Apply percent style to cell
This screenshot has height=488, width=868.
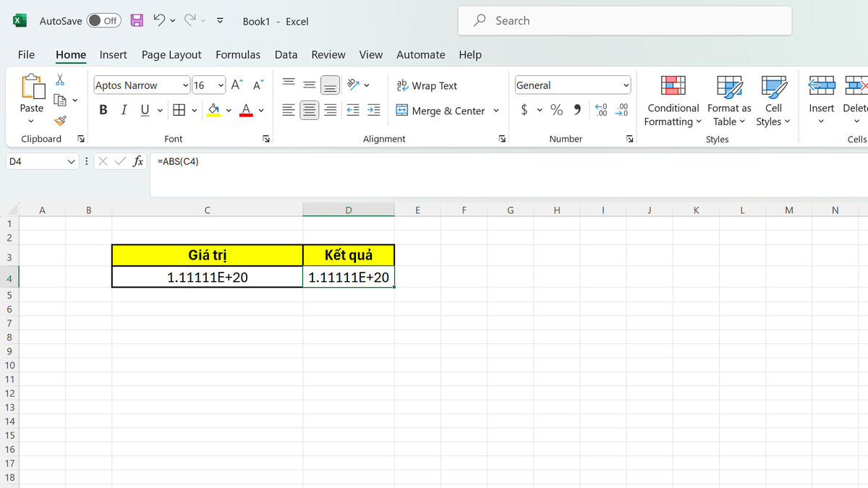(x=556, y=110)
